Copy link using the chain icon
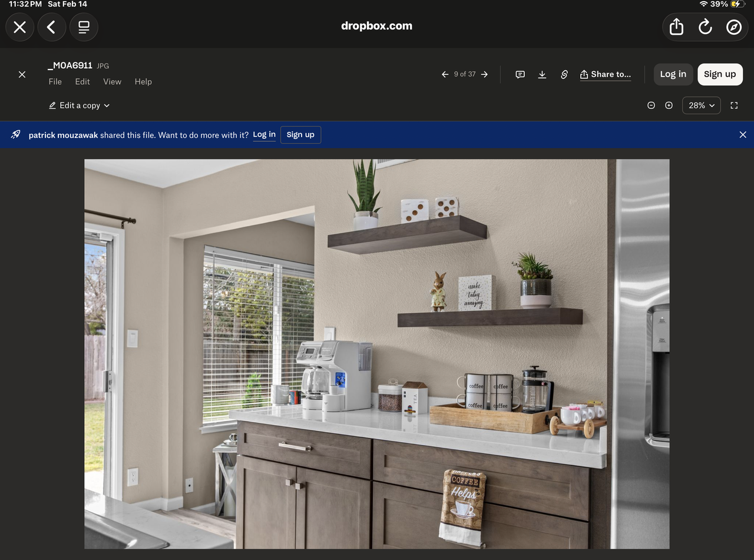This screenshot has height=560, width=754. coord(564,74)
